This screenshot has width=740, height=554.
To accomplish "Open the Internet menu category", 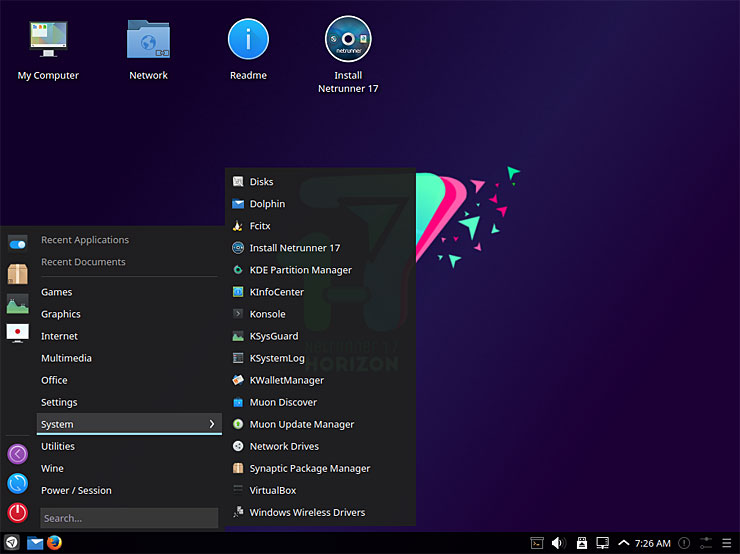I will (x=59, y=336).
